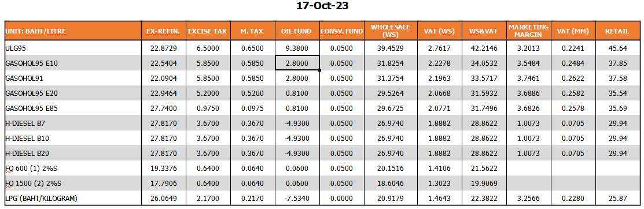Click the WS&VAT column header
Screen dimensions: 644x209
pyautogui.click(x=483, y=31)
